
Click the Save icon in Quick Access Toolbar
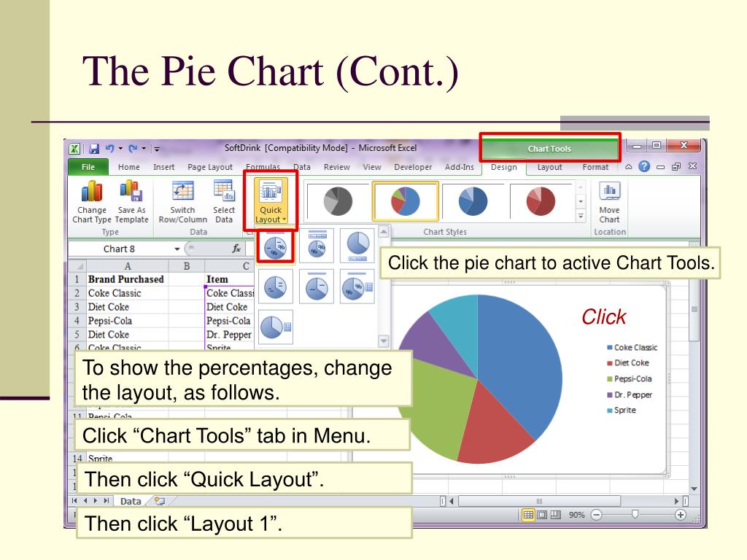[94, 149]
